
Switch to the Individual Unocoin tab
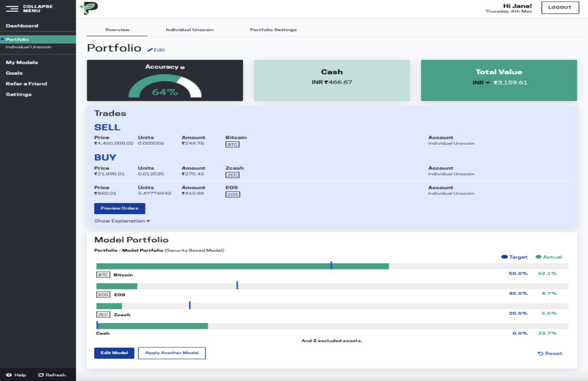click(190, 30)
